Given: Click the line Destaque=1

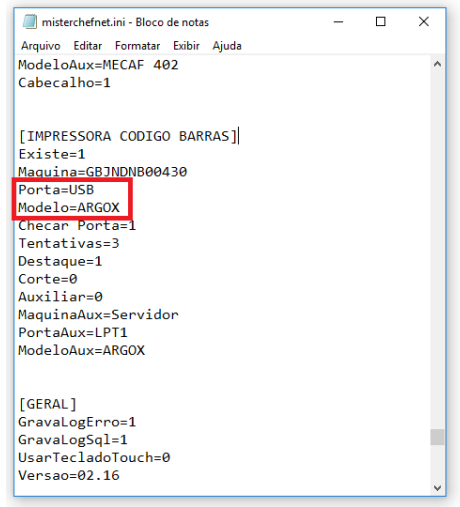Looking at the screenshot, I should pos(60,261).
